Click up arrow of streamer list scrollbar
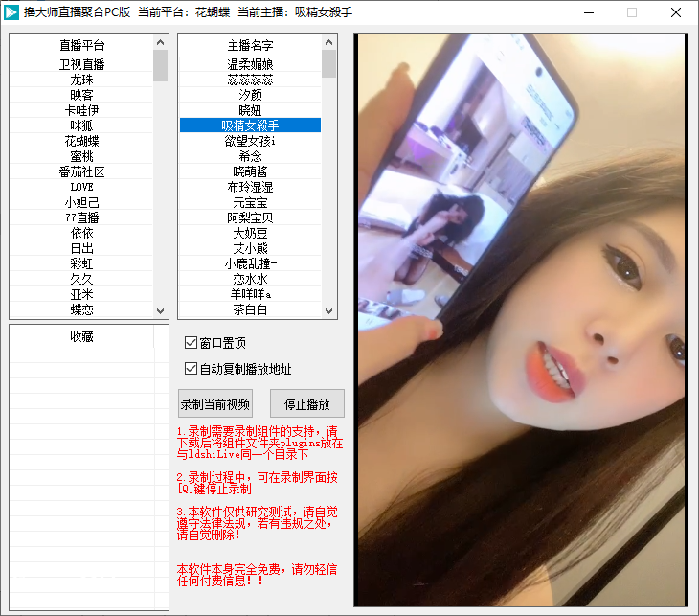 [329, 43]
